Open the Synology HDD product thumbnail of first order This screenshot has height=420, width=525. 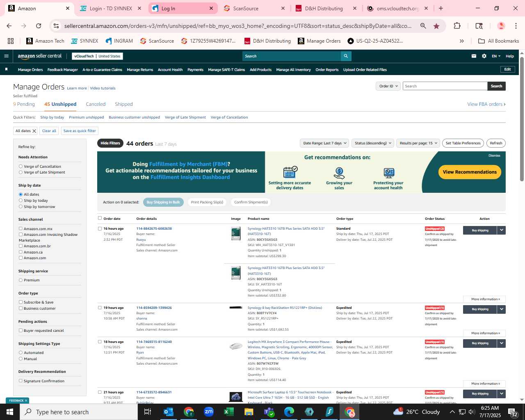point(236,233)
